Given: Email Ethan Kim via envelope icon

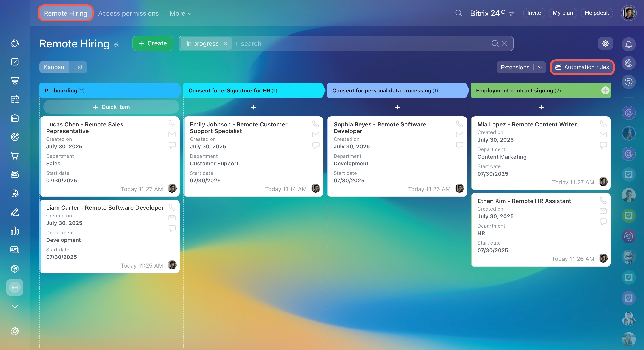Looking at the screenshot, I should click(x=603, y=211).
